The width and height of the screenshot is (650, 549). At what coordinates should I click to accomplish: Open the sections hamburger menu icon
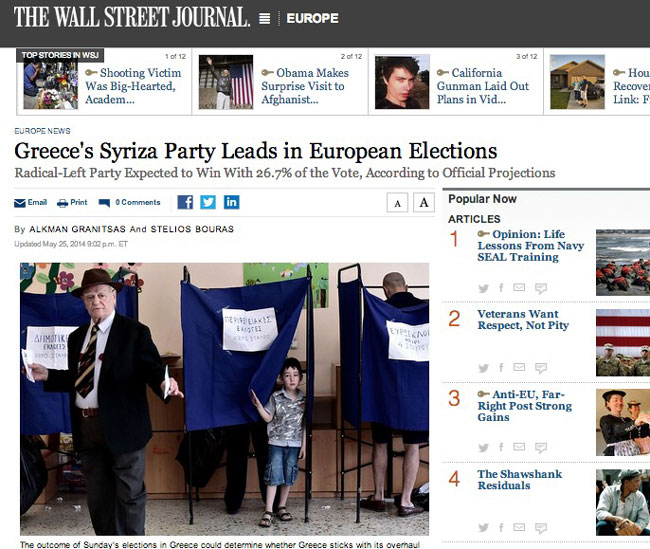click(x=264, y=19)
